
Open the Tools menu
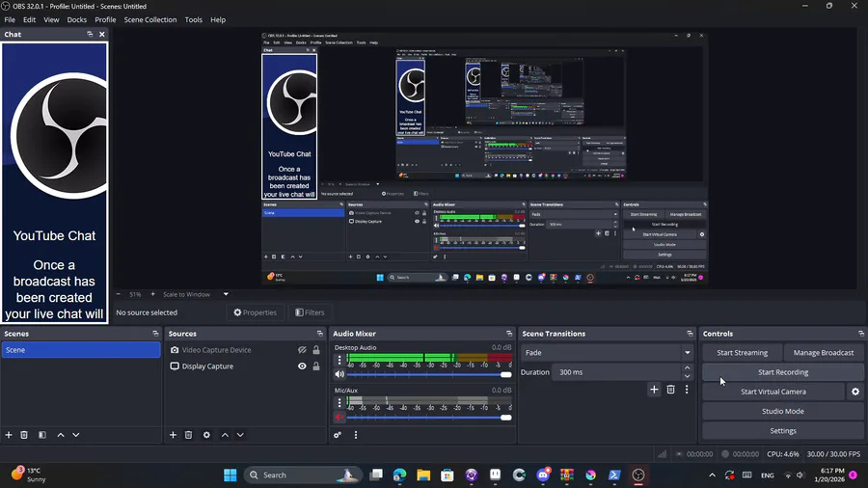tap(193, 19)
